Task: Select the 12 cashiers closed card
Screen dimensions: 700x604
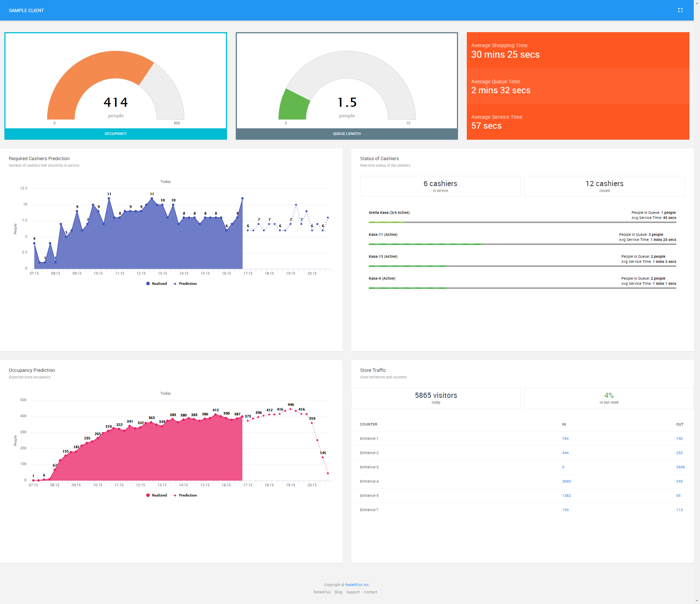Action: [604, 186]
